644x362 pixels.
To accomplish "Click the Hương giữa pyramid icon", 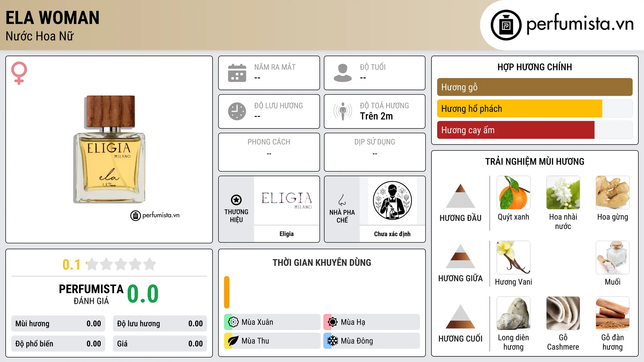I will tap(460, 256).
